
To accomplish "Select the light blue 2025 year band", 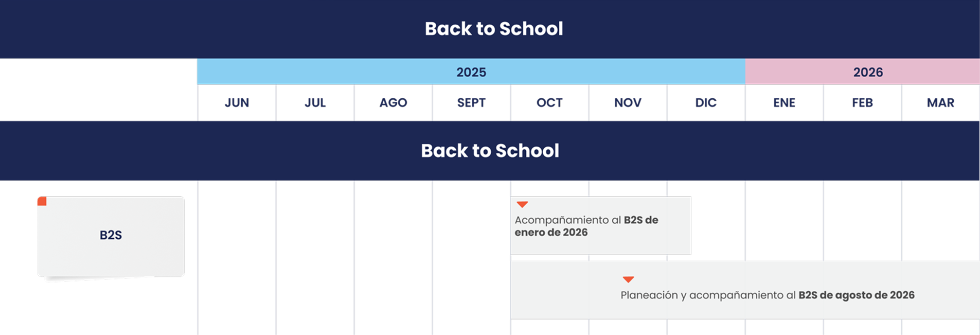I will pos(471,72).
